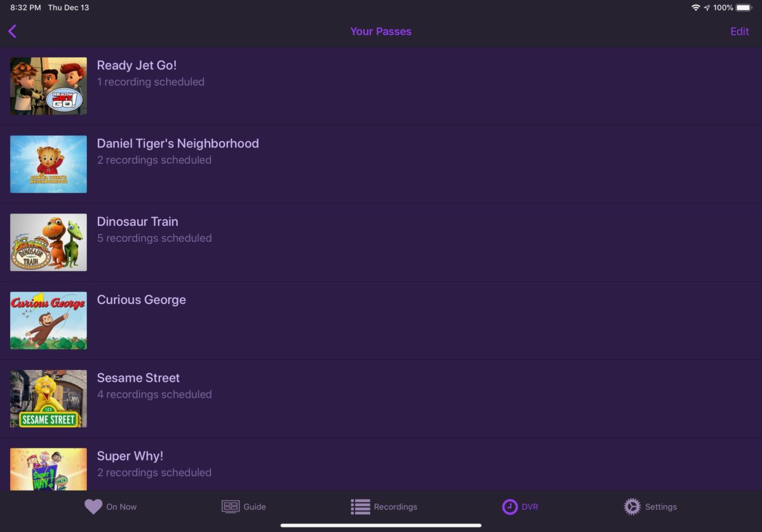Select the Curious George title
Viewport: 762px width, 532px height.
[x=142, y=300]
